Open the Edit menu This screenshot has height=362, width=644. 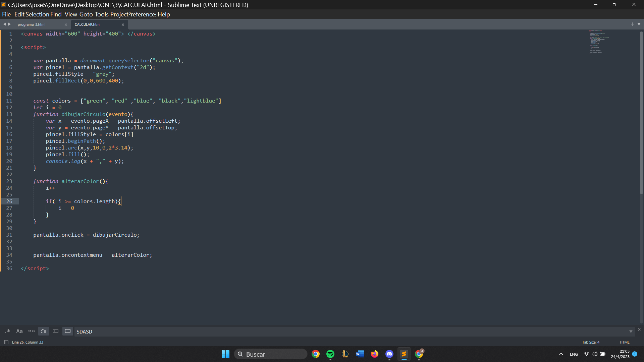click(19, 14)
